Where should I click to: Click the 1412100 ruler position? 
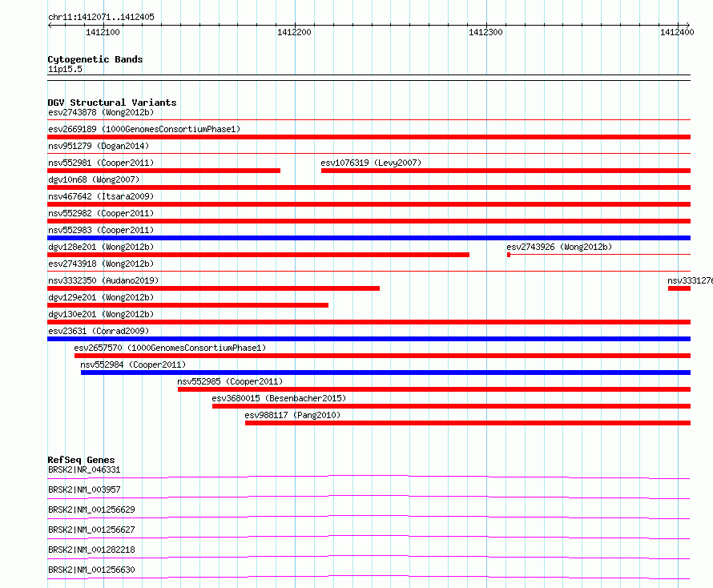point(103,32)
